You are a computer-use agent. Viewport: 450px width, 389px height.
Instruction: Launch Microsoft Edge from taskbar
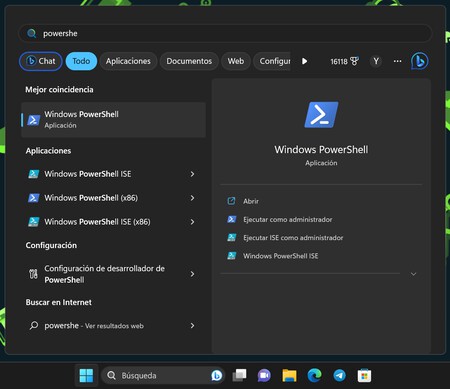(314, 375)
